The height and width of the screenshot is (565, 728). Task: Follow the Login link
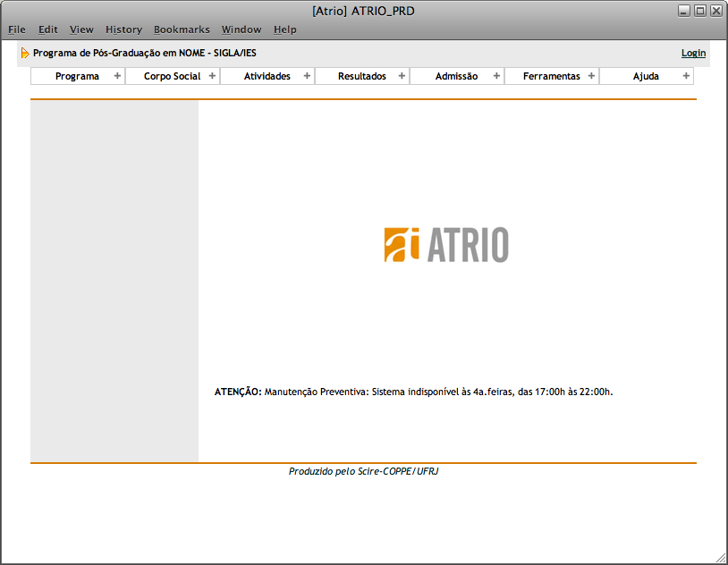pos(693,54)
